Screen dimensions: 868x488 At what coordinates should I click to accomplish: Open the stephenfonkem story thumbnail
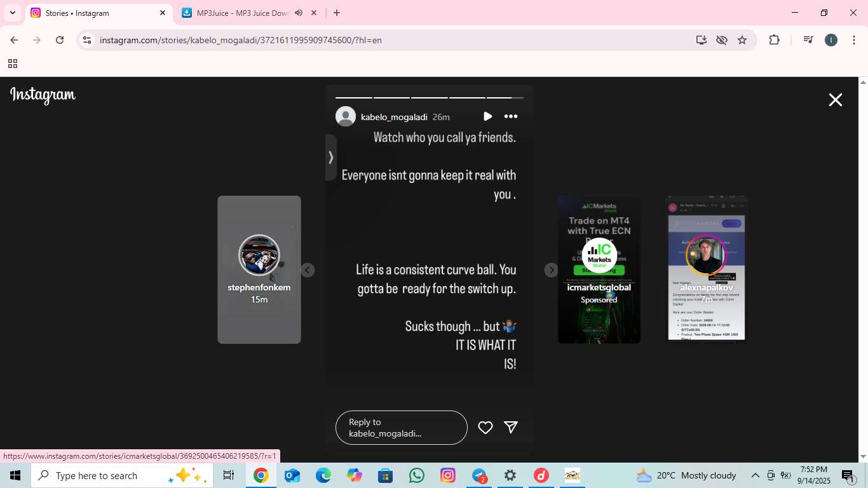tap(259, 269)
